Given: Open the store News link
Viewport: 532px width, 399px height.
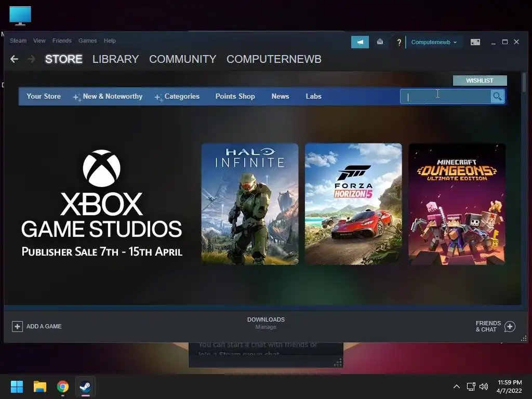Looking at the screenshot, I should (x=280, y=96).
